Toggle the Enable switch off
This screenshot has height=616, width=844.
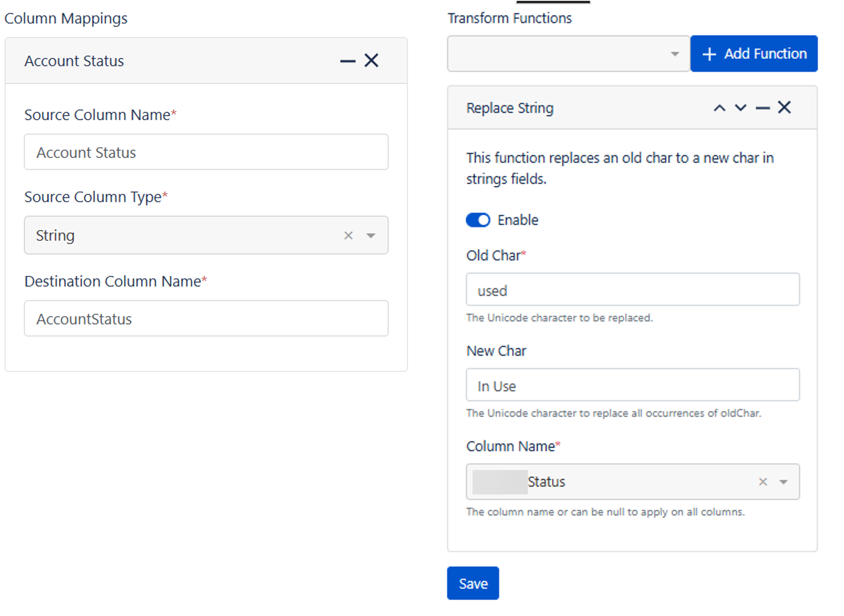(x=478, y=220)
